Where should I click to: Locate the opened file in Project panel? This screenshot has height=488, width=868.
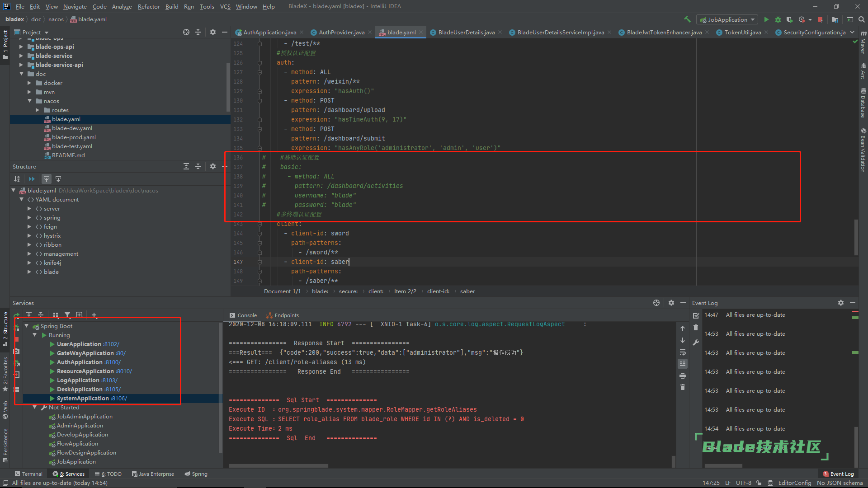(186, 32)
